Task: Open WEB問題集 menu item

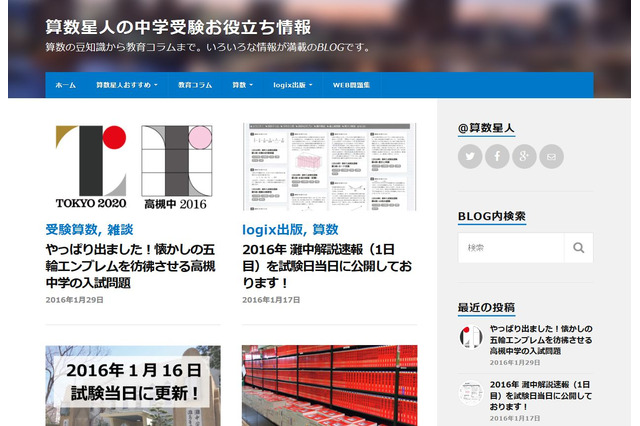Action: click(x=351, y=85)
